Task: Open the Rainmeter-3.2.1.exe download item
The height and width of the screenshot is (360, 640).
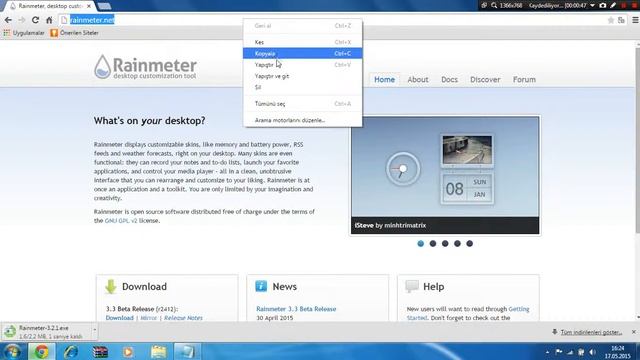Action: pos(46,332)
